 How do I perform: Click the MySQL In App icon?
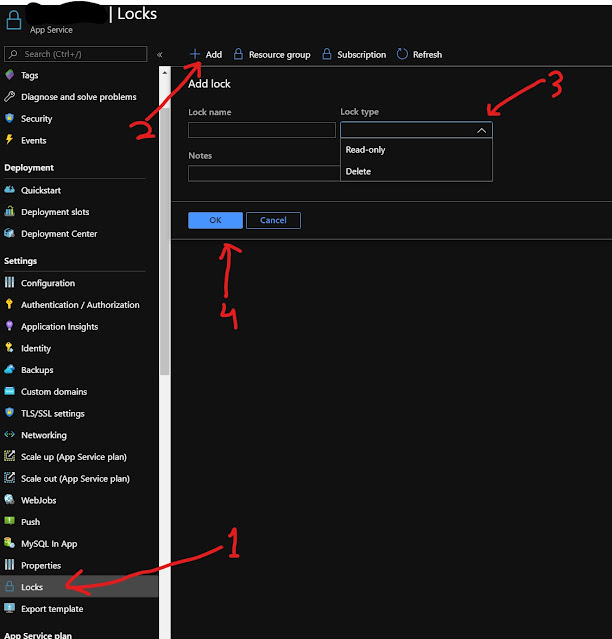click(x=9, y=543)
